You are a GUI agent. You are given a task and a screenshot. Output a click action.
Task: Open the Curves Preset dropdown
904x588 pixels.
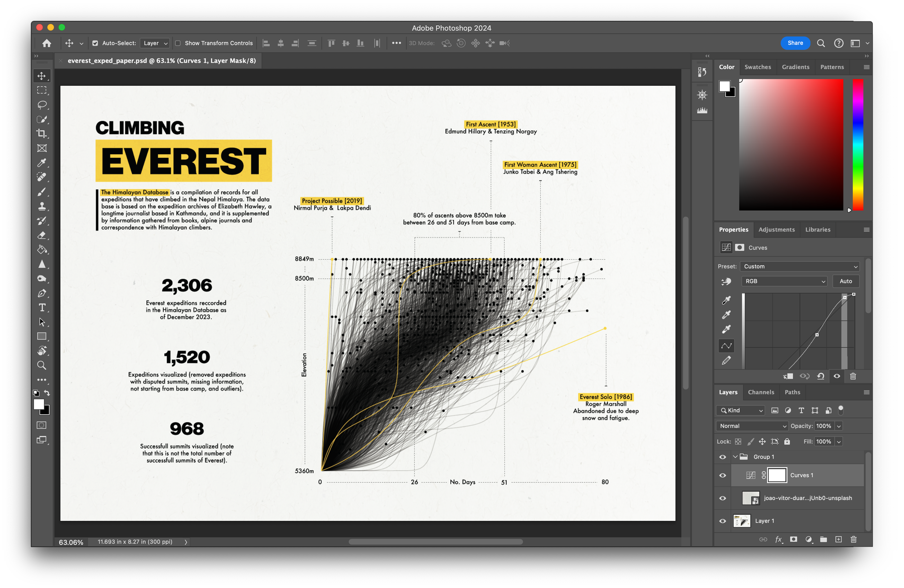(800, 266)
